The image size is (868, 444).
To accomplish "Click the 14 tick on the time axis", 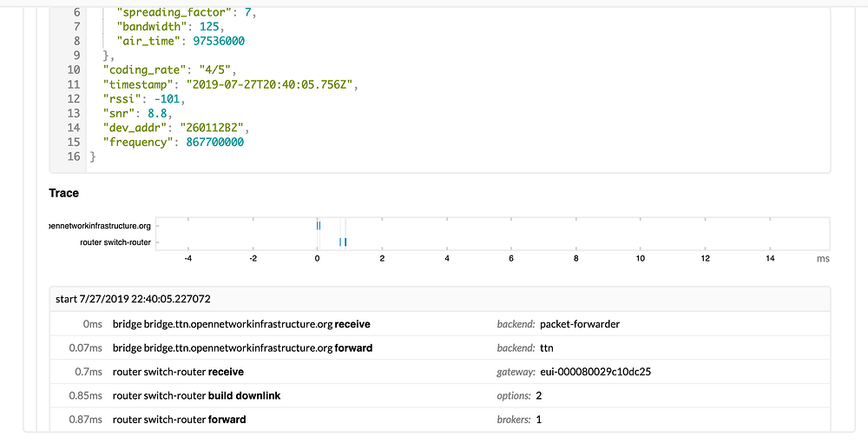I will tap(770, 258).
